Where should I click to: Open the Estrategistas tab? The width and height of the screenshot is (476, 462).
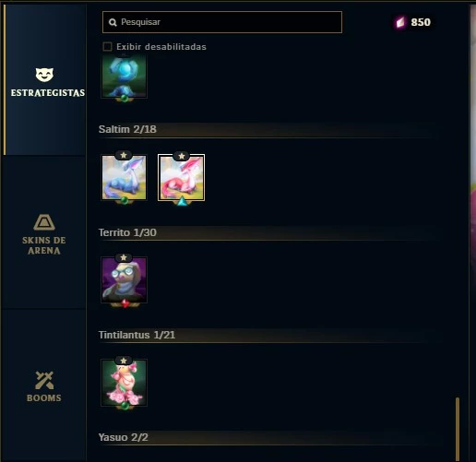pyautogui.click(x=45, y=80)
